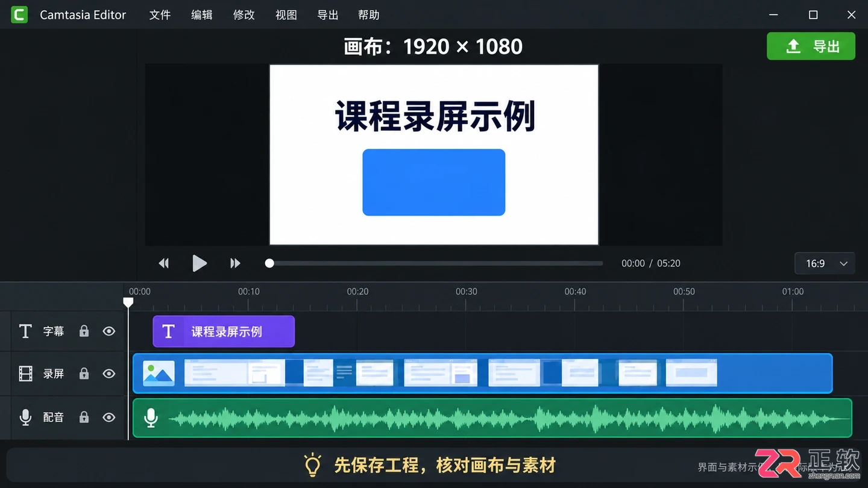Screen dimensions: 868x488
Task: Hide the 录屏 track with eye icon
Action: [x=108, y=374]
